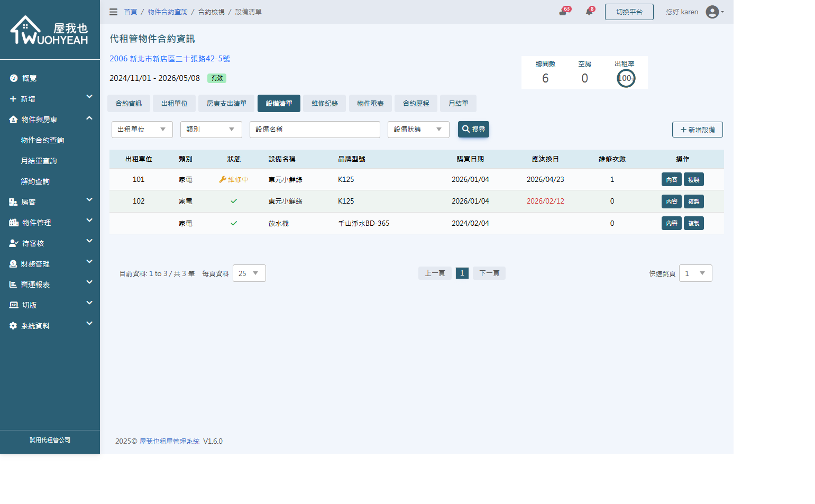The image size is (815, 504).
Task: Open the 出租單位 filter dropdown
Action: [x=142, y=129]
